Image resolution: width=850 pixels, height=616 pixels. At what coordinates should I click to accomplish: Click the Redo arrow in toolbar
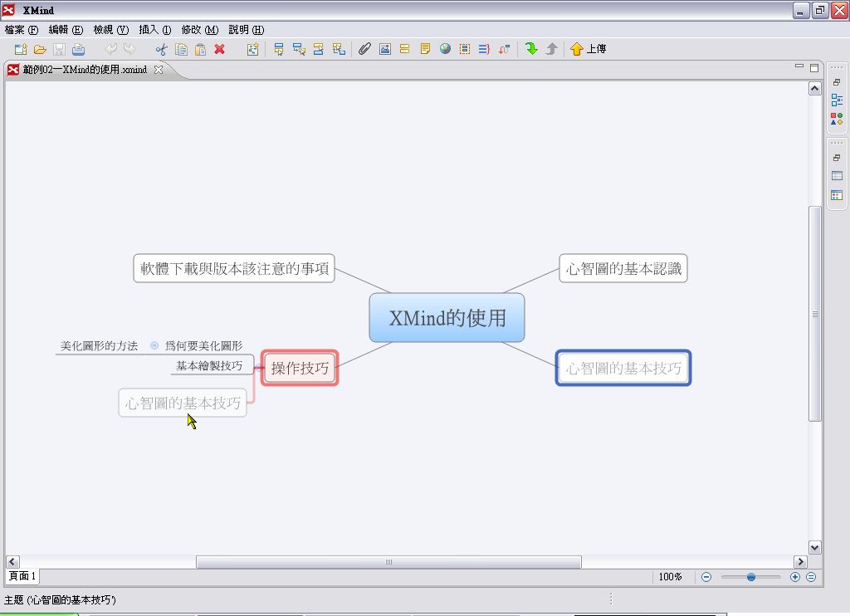(x=129, y=49)
